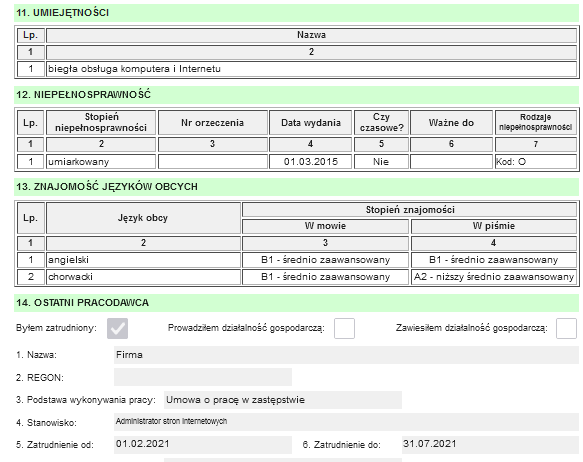Check 'Prowadziłem działalność gospodarczą' box
583x462 pixels.
pyautogui.click(x=344, y=328)
